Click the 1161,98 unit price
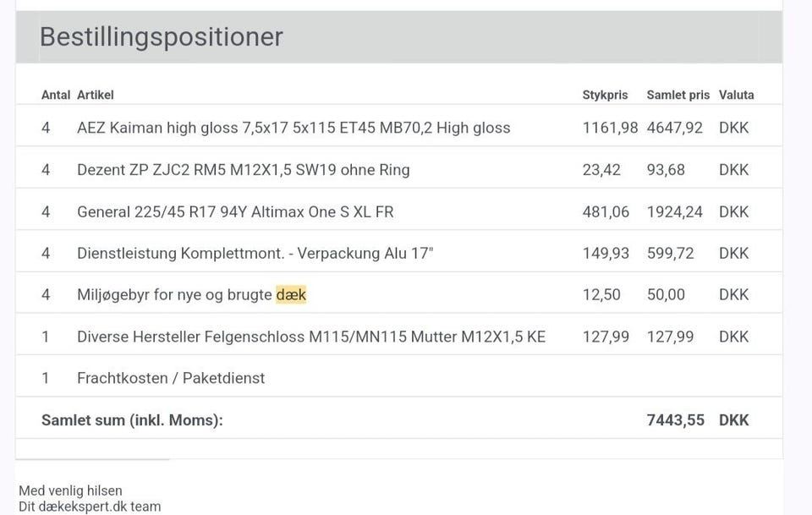Image resolution: width=812 pixels, height=515 pixels. tap(610, 128)
